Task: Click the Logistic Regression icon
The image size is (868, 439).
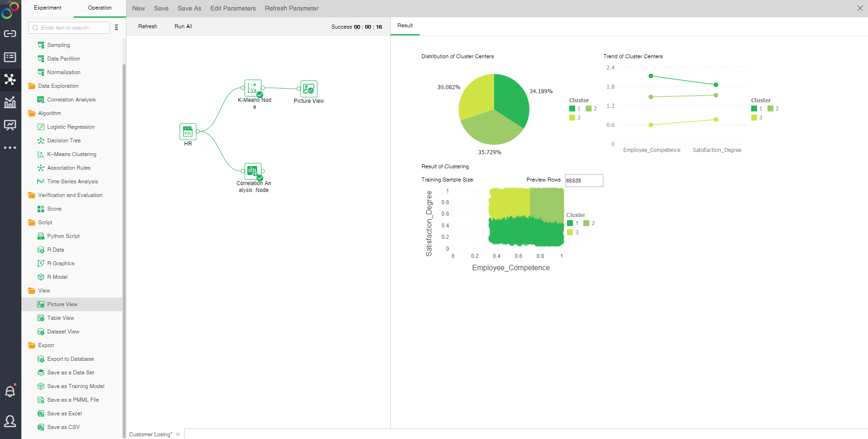Action: pyautogui.click(x=41, y=127)
